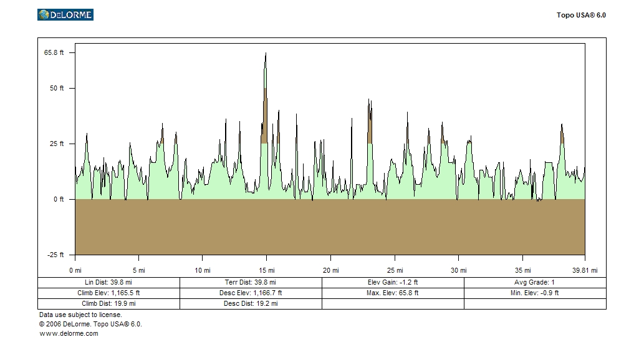Viewport: 644px width, 347px height.
Task: Click the DeLorme logo
Action: tap(65, 14)
